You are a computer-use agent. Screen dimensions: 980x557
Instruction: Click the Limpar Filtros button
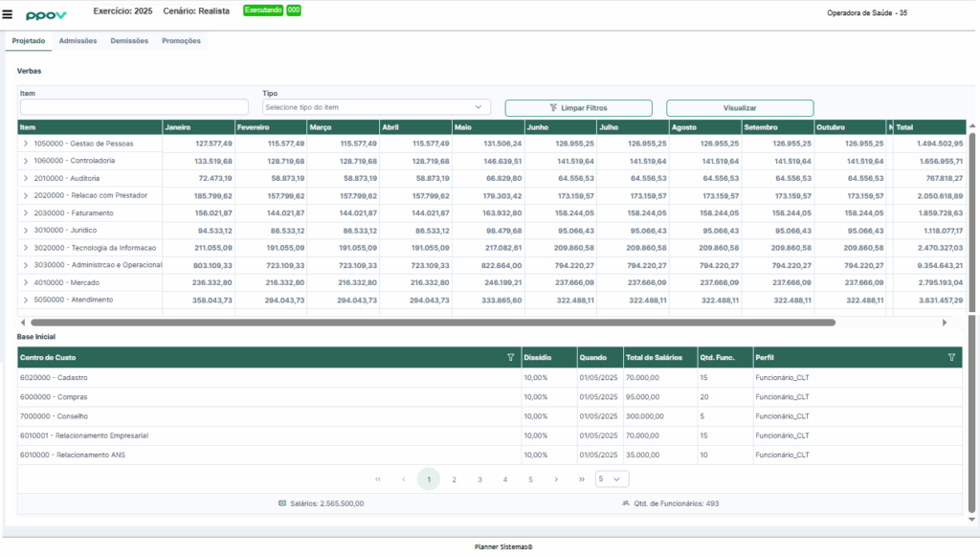point(579,108)
